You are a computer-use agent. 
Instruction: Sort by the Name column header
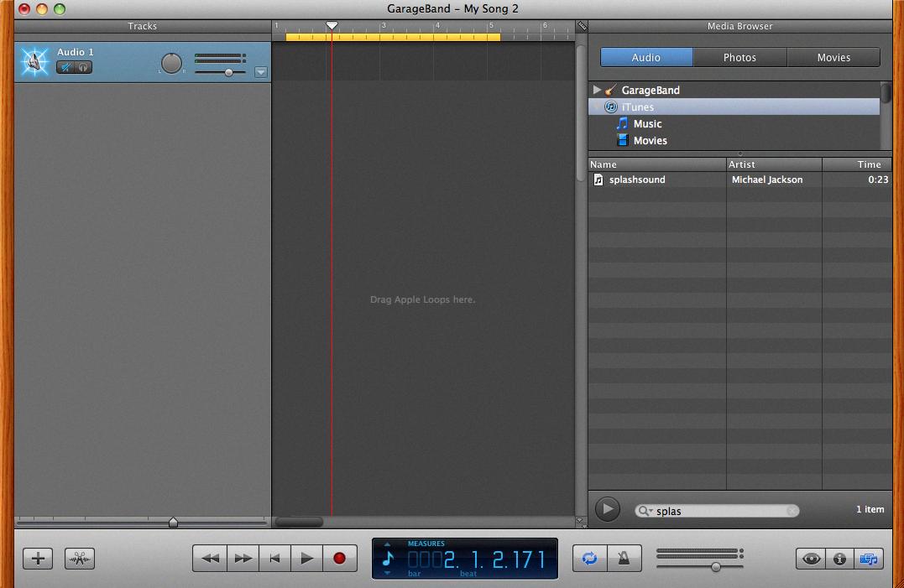coord(657,164)
